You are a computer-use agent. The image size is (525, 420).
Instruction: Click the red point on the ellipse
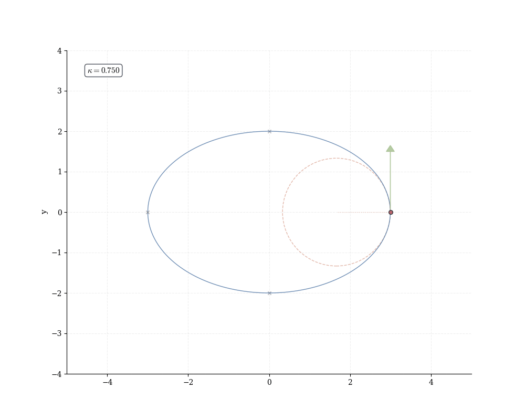tap(391, 212)
